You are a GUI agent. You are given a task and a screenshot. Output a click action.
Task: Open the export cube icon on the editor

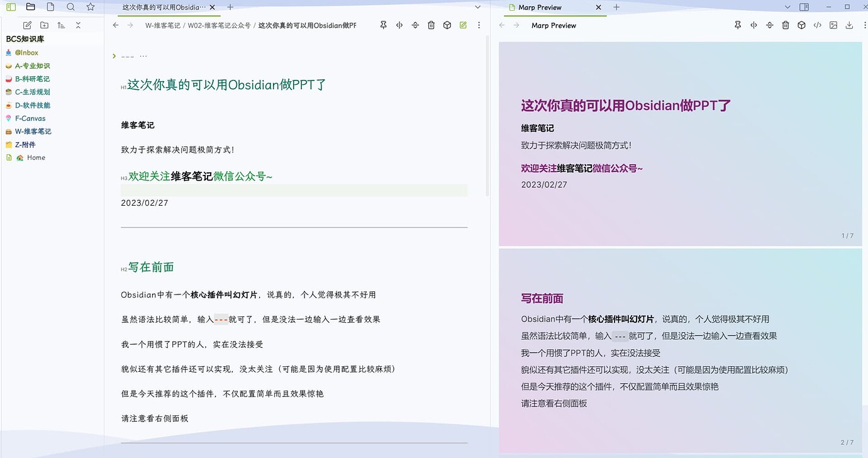click(x=447, y=25)
